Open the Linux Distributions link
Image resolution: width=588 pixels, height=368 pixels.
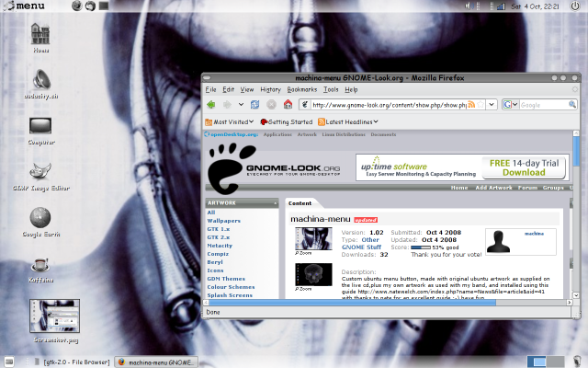(x=344, y=134)
